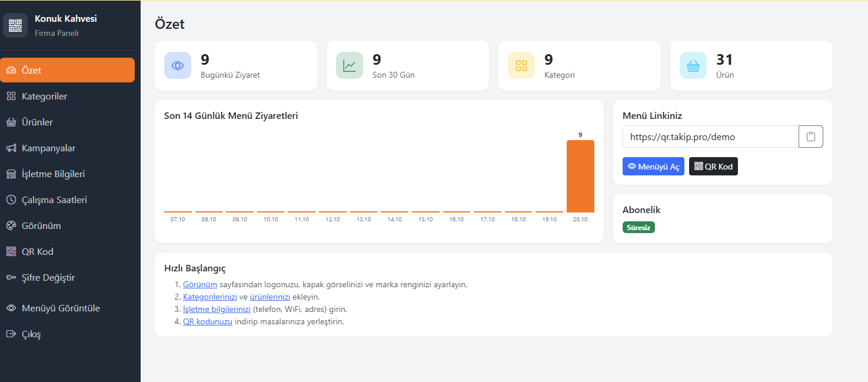Click the Kategorilerinizi link
This screenshot has height=382, width=868.
click(210, 297)
